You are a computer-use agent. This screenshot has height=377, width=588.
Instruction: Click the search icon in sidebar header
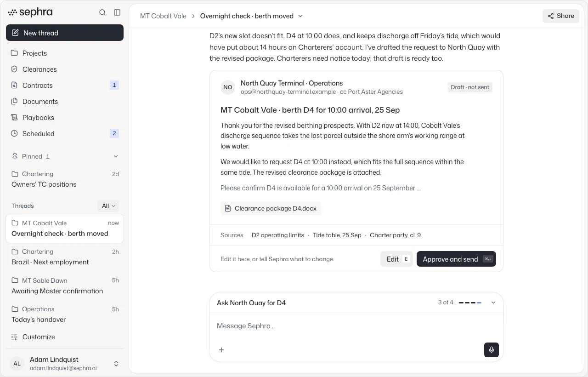pyautogui.click(x=102, y=12)
